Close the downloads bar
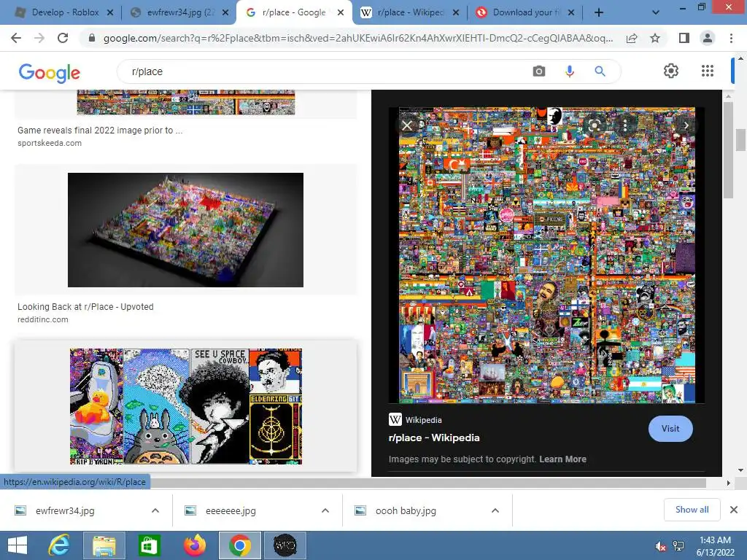This screenshot has width=747, height=560. point(734,510)
